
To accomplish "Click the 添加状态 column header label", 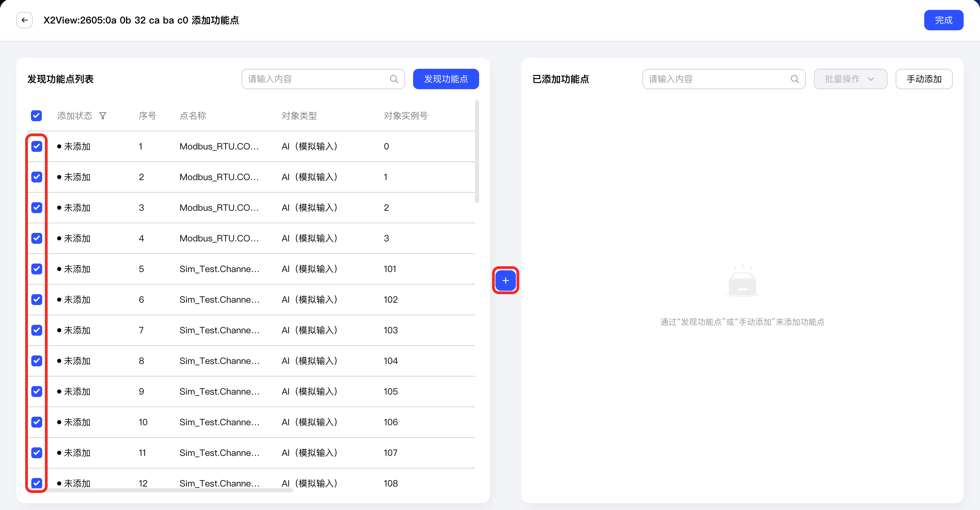I will click(75, 116).
